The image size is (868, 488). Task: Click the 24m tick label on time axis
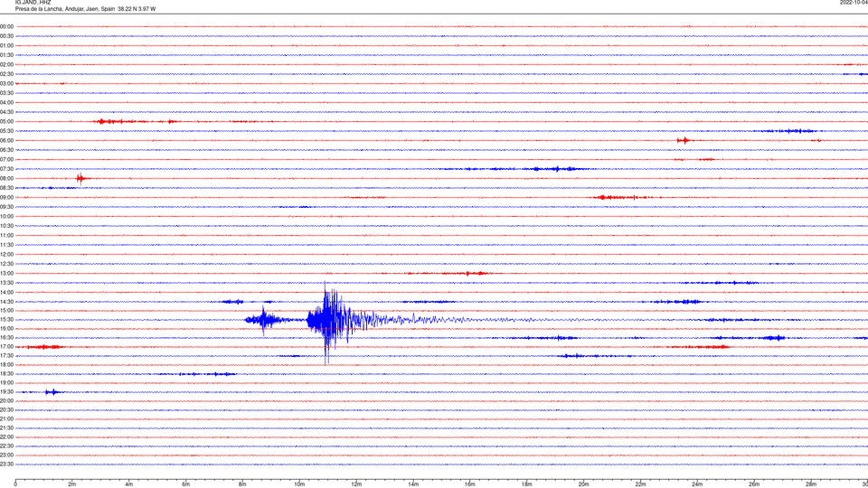(x=697, y=484)
